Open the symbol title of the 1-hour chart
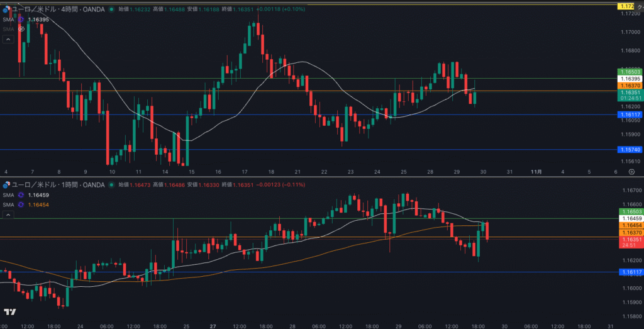Viewport: 644px width, 329px height. [x=58, y=184]
